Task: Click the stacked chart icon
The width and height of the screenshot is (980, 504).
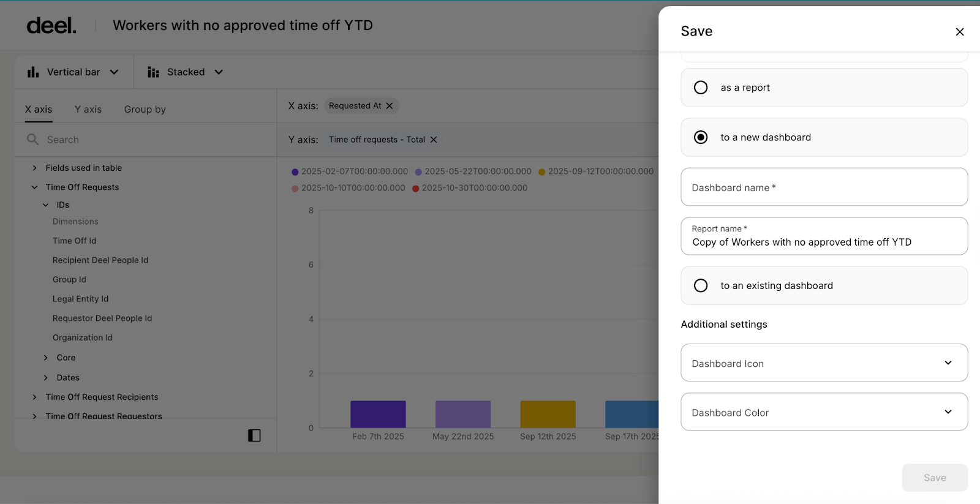Action: point(153,72)
